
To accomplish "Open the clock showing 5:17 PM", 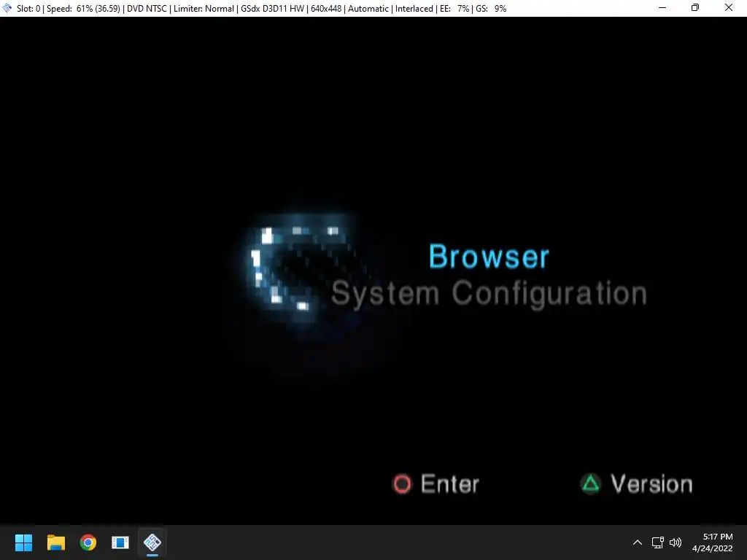I will point(718,537).
